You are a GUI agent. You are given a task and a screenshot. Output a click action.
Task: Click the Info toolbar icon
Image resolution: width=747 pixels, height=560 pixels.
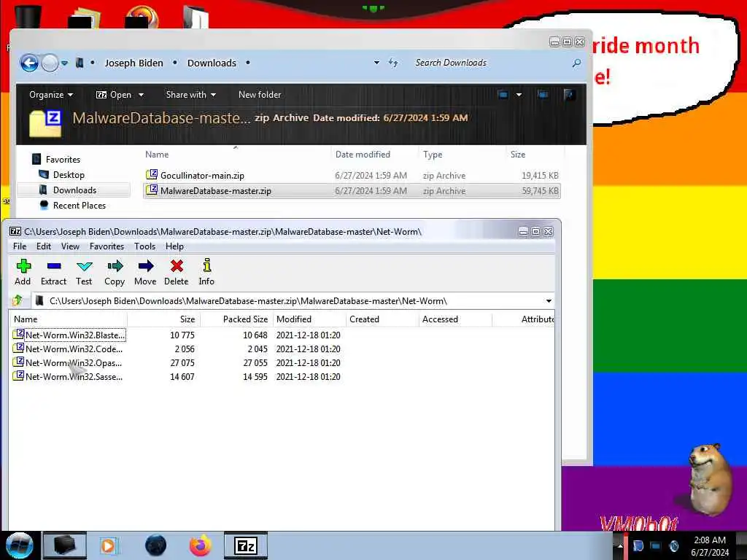pyautogui.click(x=206, y=272)
